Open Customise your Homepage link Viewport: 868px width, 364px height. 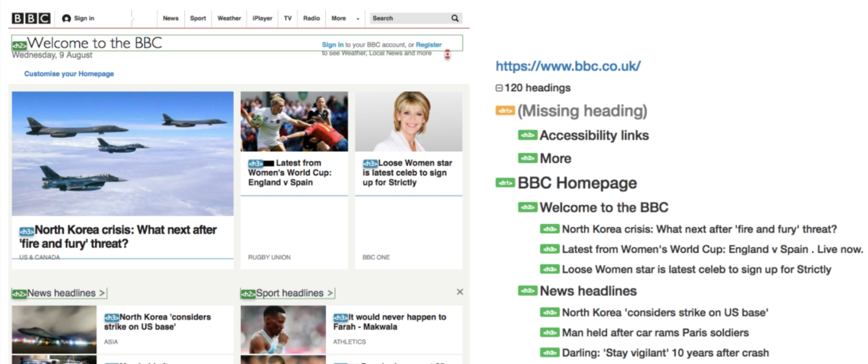tap(69, 74)
